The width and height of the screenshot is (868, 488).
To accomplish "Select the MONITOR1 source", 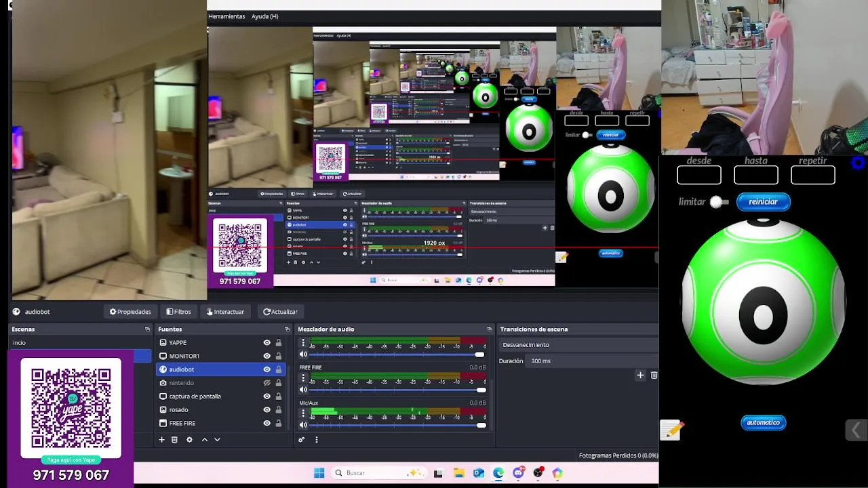I will coord(210,356).
